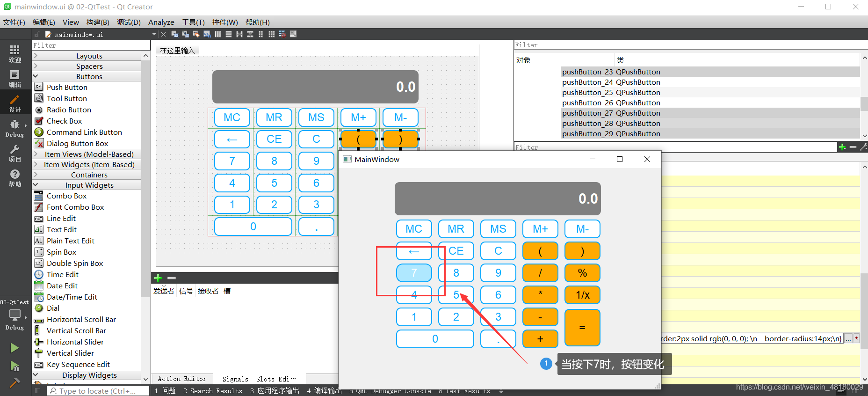The width and height of the screenshot is (868, 396).
Task: Open the mainwindow.ui file dropdown
Action: pos(154,34)
